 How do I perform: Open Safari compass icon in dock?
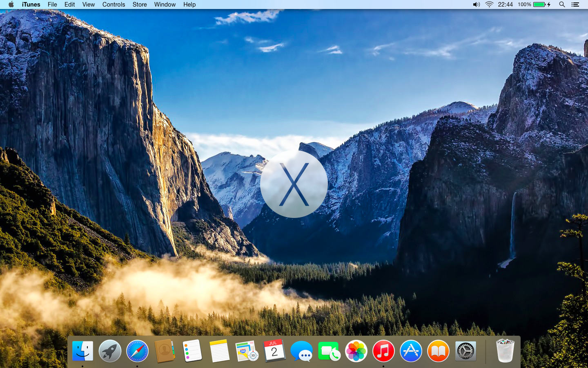(x=137, y=351)
